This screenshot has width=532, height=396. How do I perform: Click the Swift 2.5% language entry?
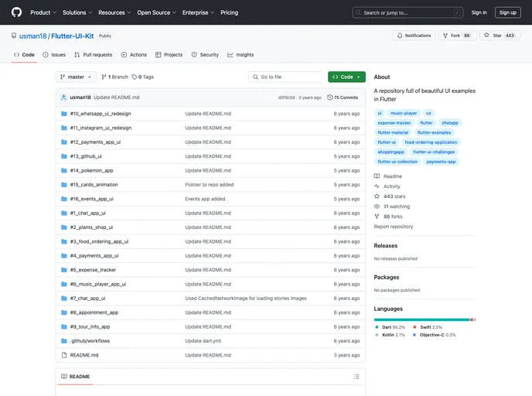(428, 327)
